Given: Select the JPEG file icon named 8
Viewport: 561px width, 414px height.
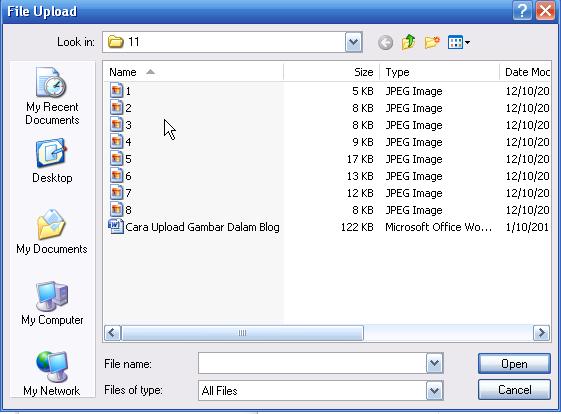Looking at the screenshot, I should [116, 209].
